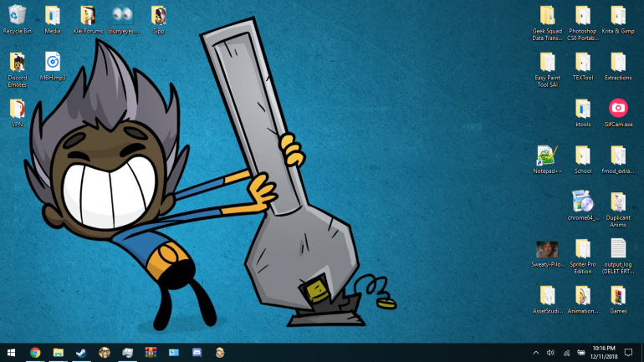Open Google Chrome from the taskbar

35,353
